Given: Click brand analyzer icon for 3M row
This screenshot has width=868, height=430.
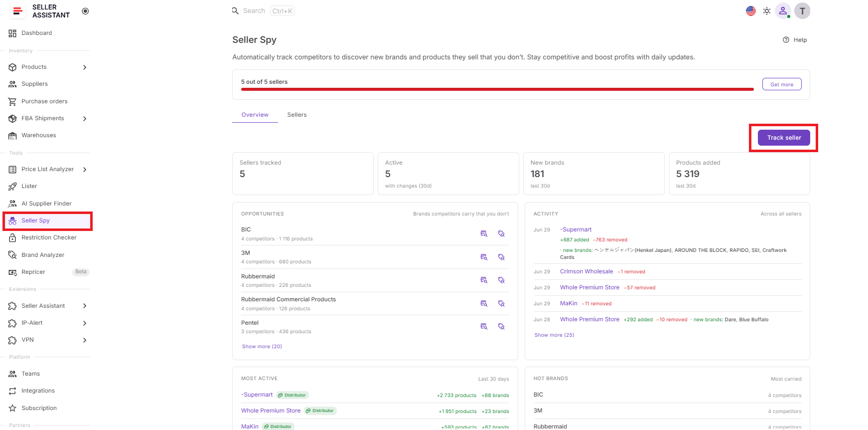Looking at the screenshot, I should click(502, 257).
